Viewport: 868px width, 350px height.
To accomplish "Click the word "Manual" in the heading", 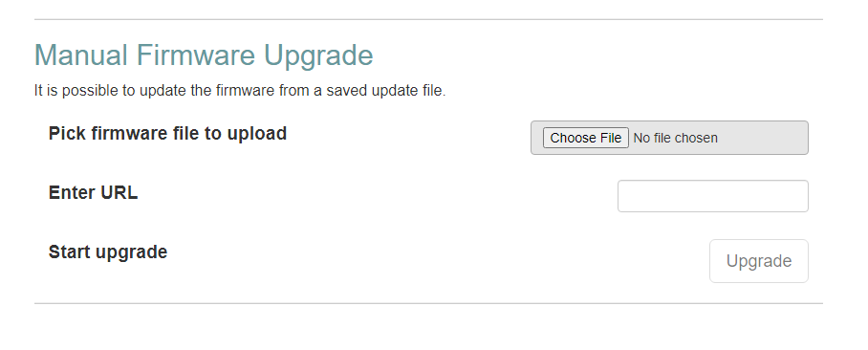I will (81, 55).
